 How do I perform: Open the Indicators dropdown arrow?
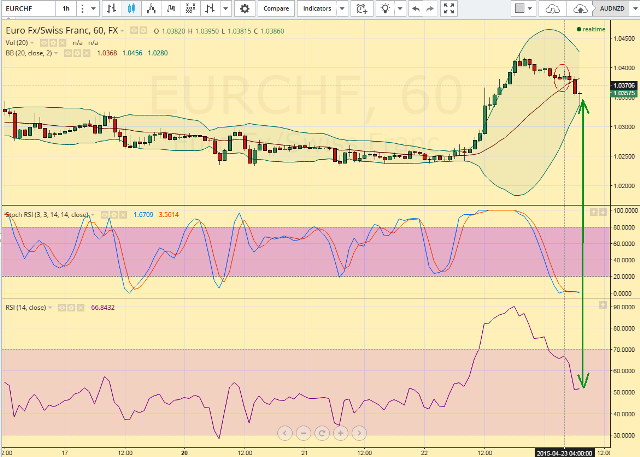click(342, 8)
